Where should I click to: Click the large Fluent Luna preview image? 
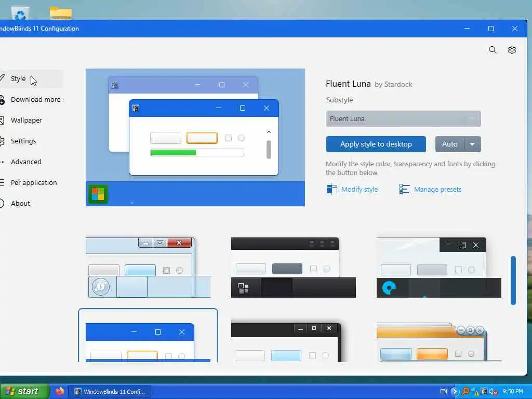[x=195, y=137]
